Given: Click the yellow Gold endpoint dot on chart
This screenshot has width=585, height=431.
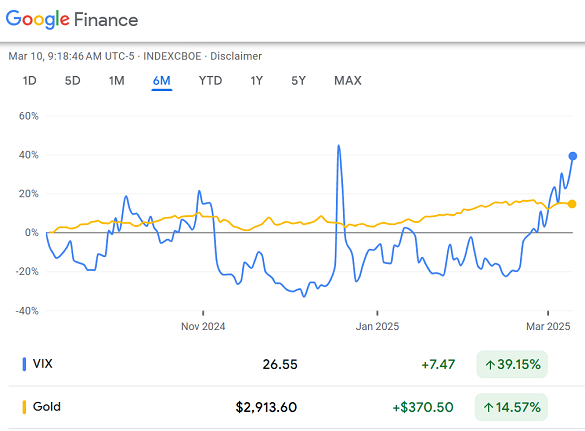Looking at the screenshot, I should pyautogui.click(x=572, y=204).
